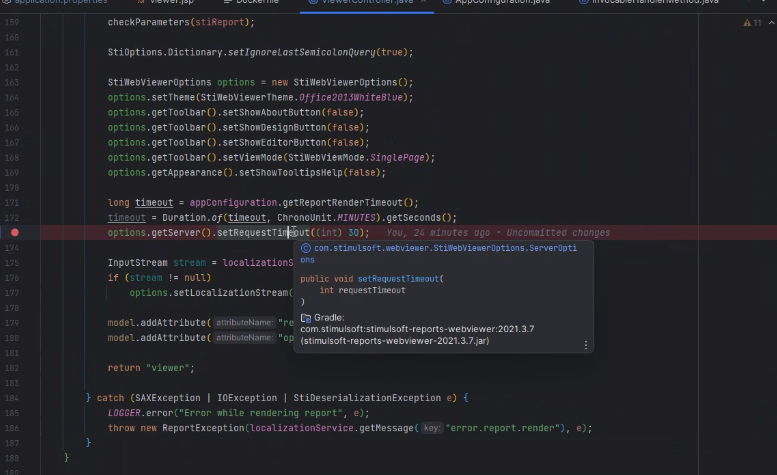The height and width of the screenshot is (475, 777).
Task: Click the Office2013WhiteBlue theme constant
Action: pyautogui.click(x=351, y=98)
